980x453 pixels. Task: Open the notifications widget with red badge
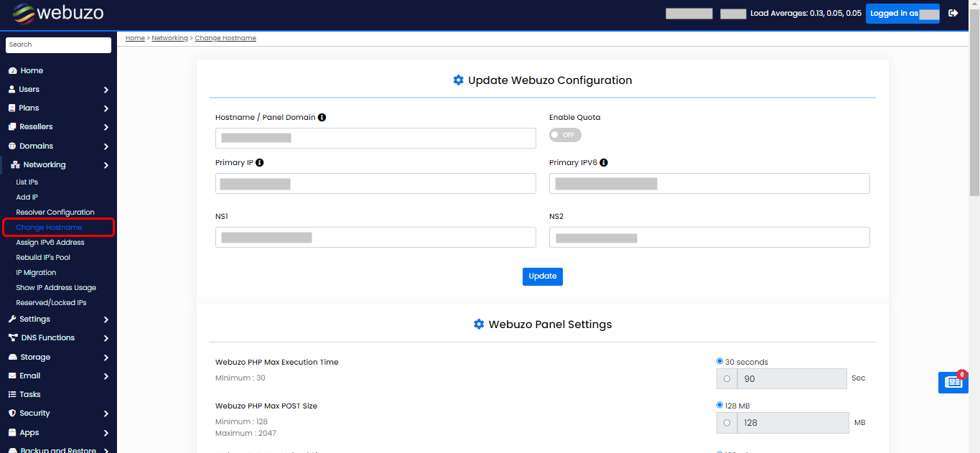(x=953, y=383)
